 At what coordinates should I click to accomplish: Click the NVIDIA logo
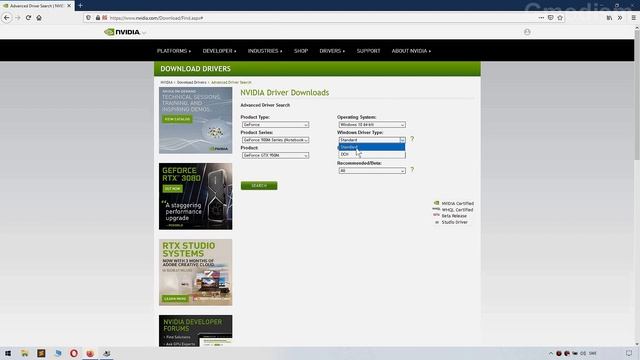(122, 32)
